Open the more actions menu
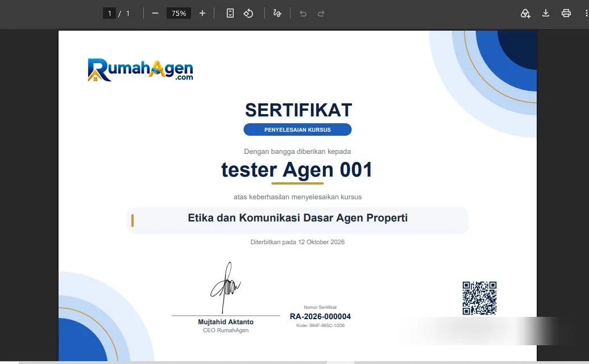Image resolution: width=589 pixels, height=364 pixels. tap(586, 14)
